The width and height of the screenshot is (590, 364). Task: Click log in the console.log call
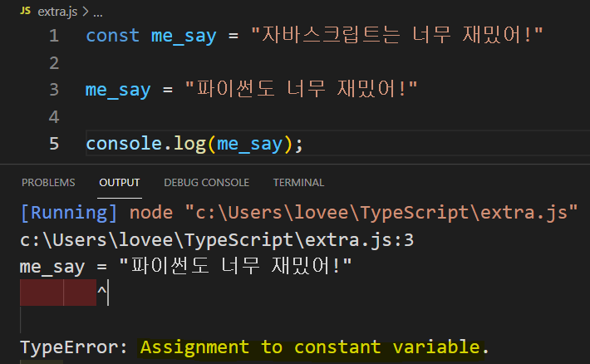(x=189, y=145)
